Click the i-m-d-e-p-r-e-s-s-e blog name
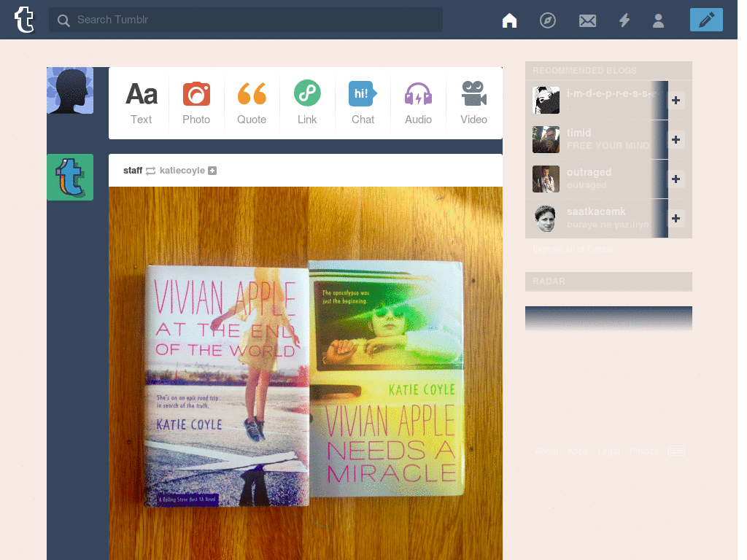 click(x=612, y=94)
